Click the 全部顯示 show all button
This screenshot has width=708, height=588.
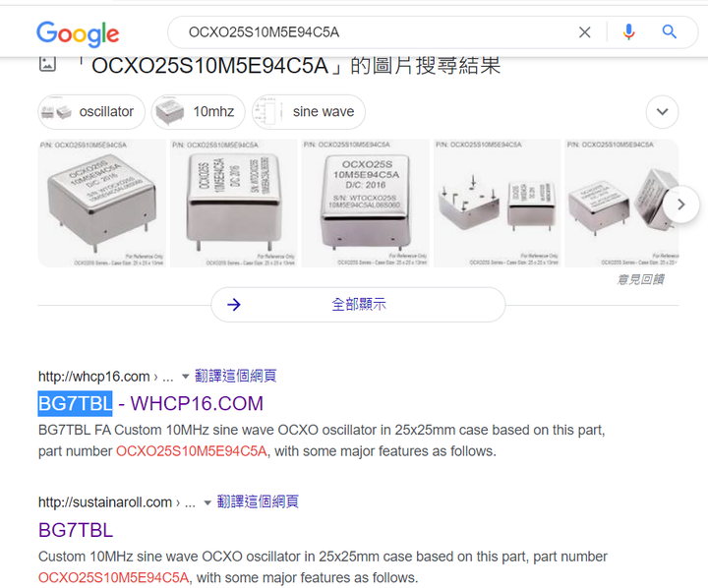[x=358, y=305]
